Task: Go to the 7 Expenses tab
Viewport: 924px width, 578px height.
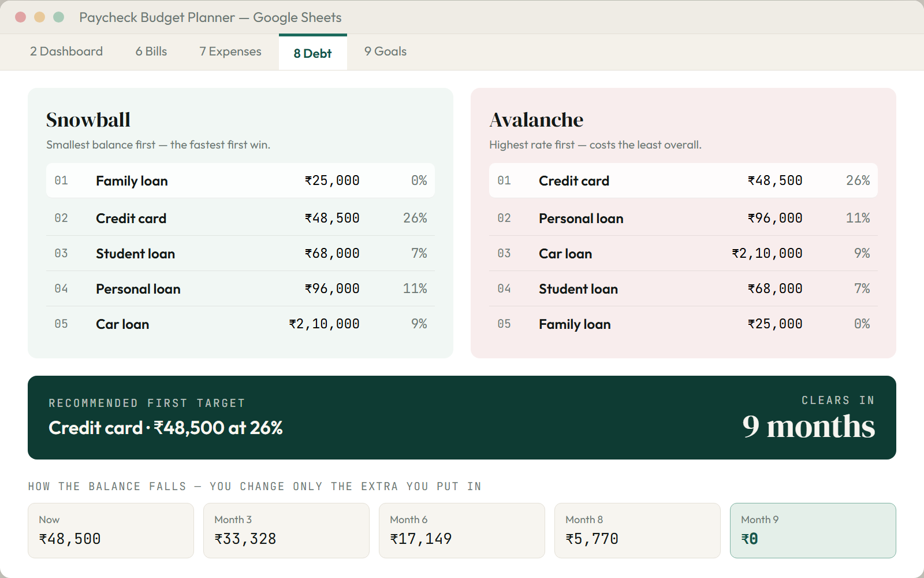Action: (x=230, y=51)
